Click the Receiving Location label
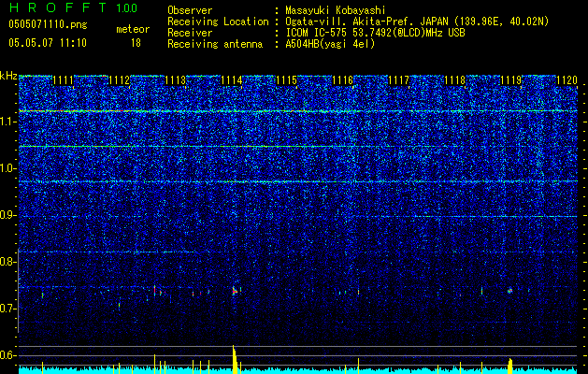588x374 pixels. coord(218,22)
